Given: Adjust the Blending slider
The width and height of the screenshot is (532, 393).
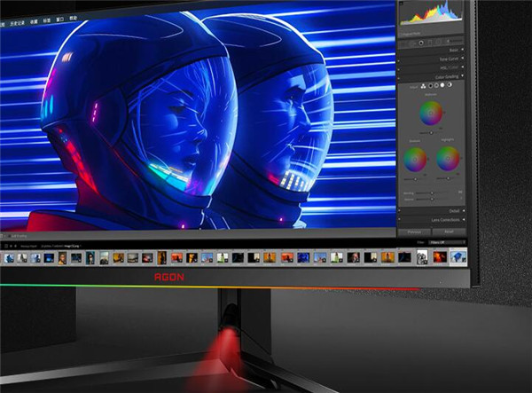Looking at the screenshot, I should click(x=432, y=191).
